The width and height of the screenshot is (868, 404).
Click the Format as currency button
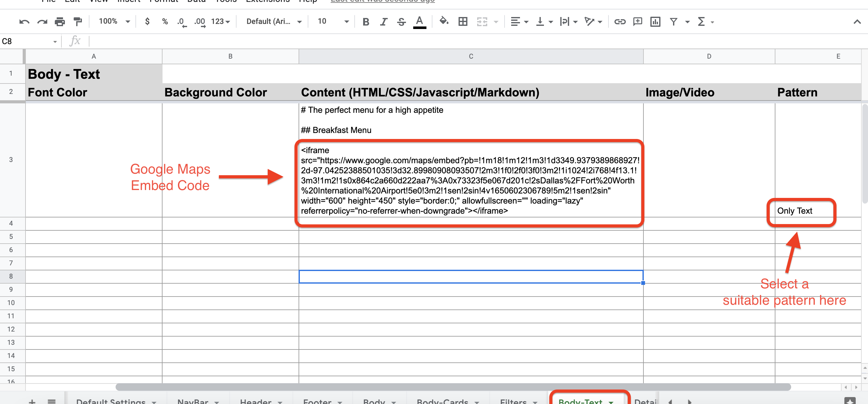coord(147,21)
